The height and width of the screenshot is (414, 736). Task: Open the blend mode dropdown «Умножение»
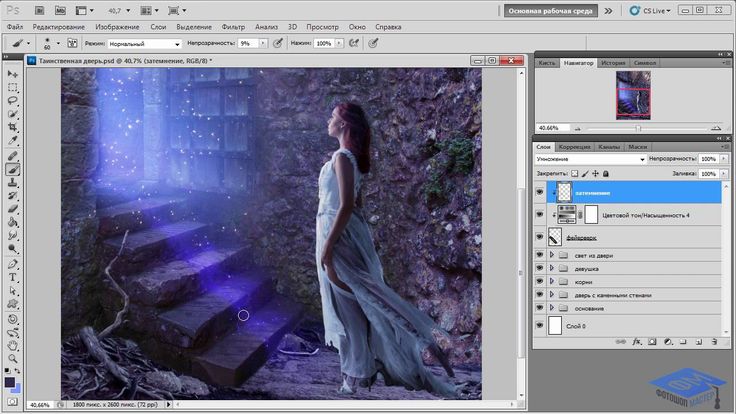590,159
